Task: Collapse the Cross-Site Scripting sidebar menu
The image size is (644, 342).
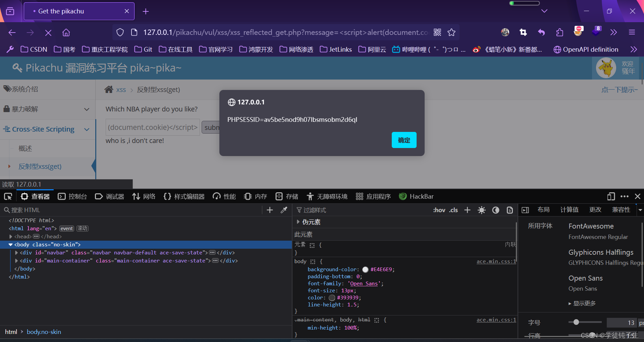Action: [x=48, y=130]
